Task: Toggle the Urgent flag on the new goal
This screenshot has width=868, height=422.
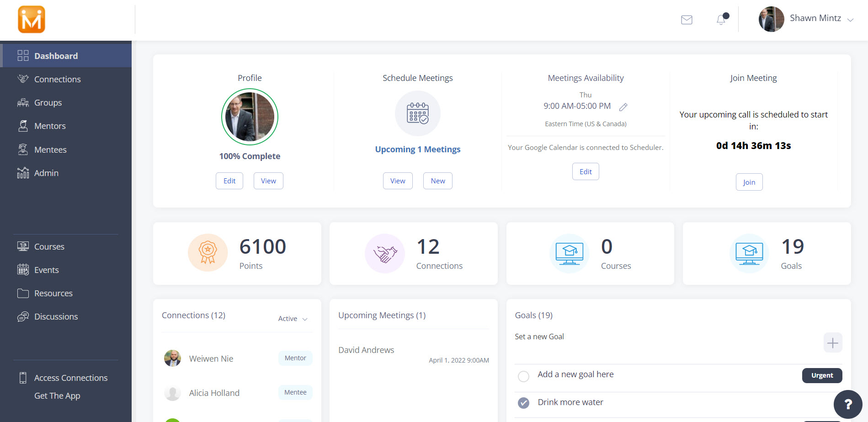Action: [821, 375]
